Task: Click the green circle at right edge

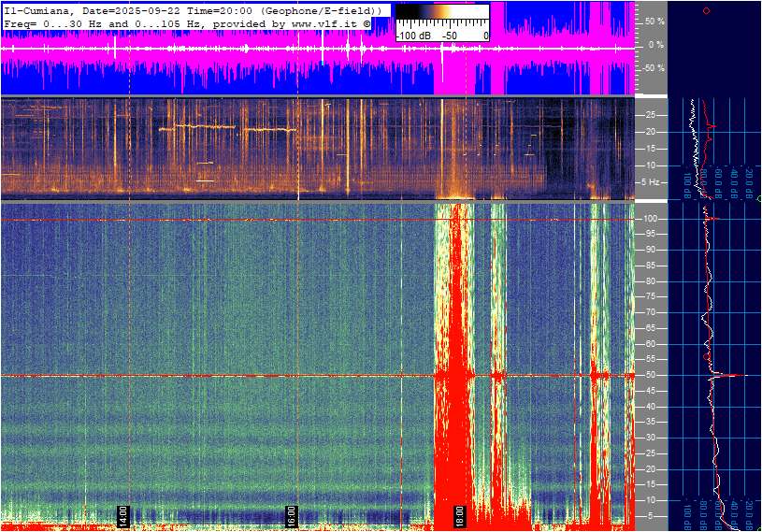Action: [759, 199]
